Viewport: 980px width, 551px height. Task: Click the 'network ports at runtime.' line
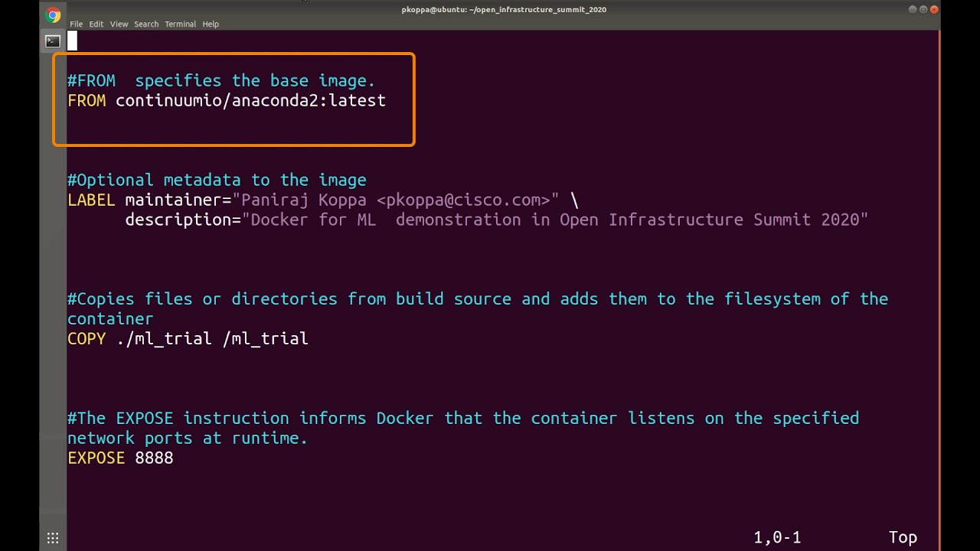tap(188, 439)
